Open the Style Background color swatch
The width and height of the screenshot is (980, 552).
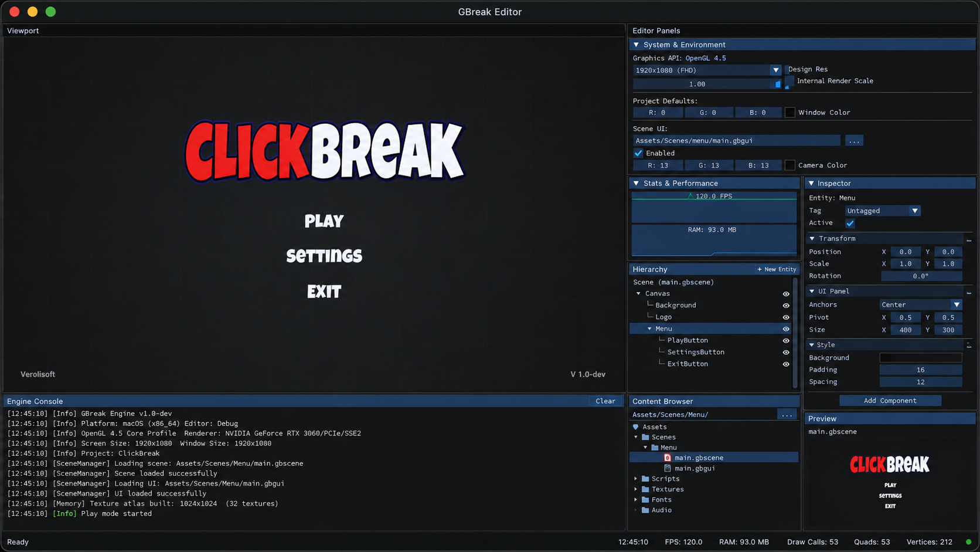click(x=920, y=358)
